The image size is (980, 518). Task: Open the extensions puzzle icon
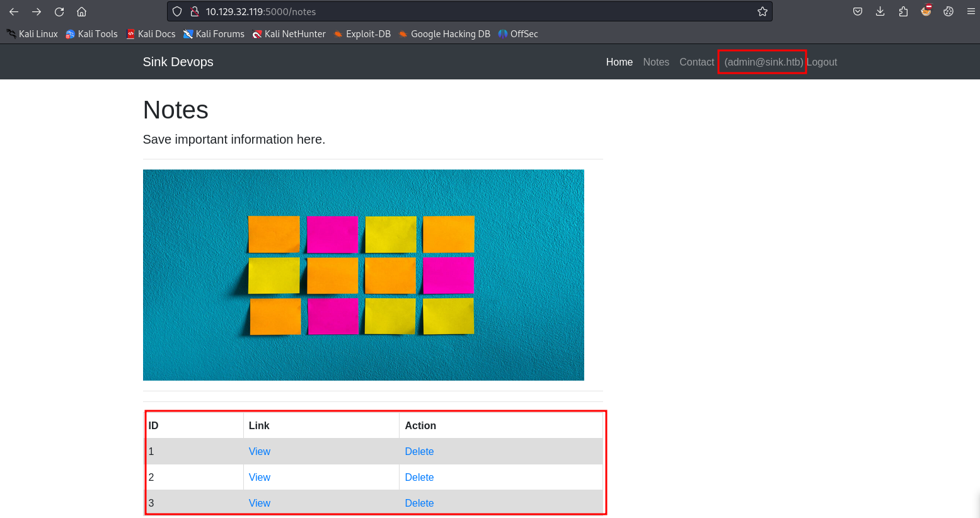click(903, 11)
